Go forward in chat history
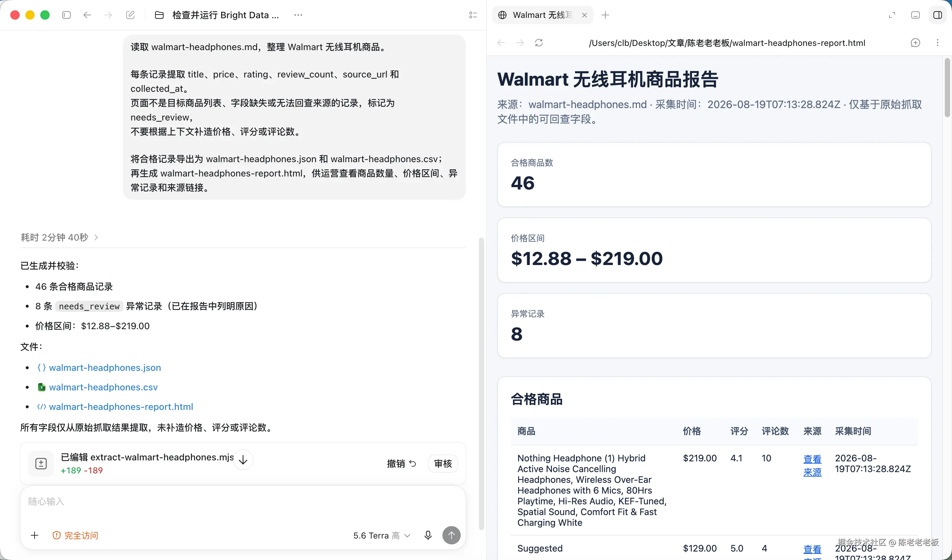The height and width of the screenshot is (560, 952). tap(108, 15)
